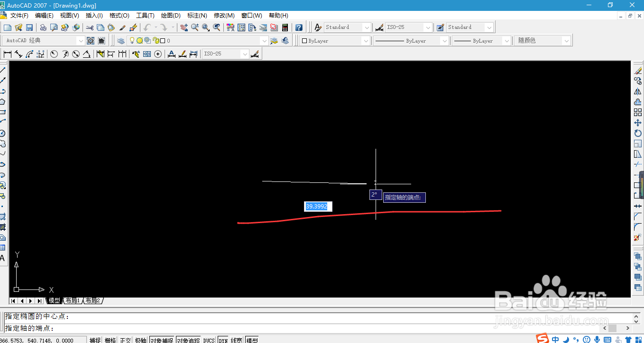
Task: Select Linear Dimension tool
Action: pyautogui.click(x=8, y=54)
